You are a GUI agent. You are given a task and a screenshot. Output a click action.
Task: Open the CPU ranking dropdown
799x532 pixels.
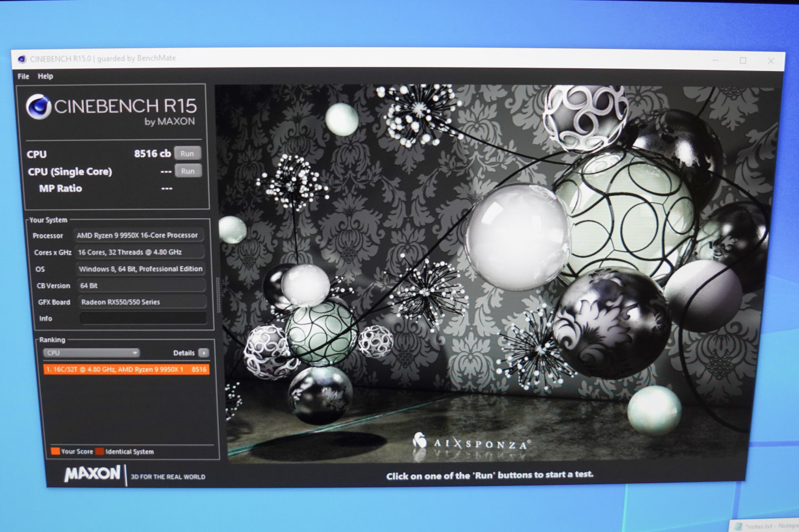(92, 353)
